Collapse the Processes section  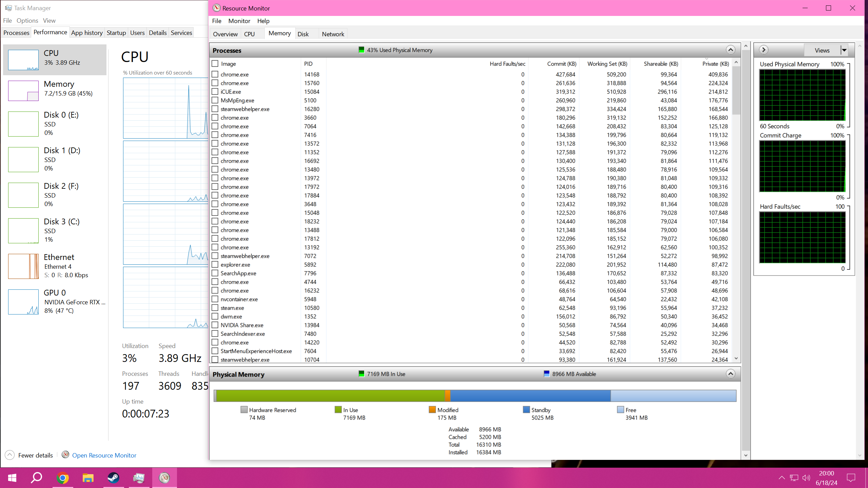click(730, 50)
